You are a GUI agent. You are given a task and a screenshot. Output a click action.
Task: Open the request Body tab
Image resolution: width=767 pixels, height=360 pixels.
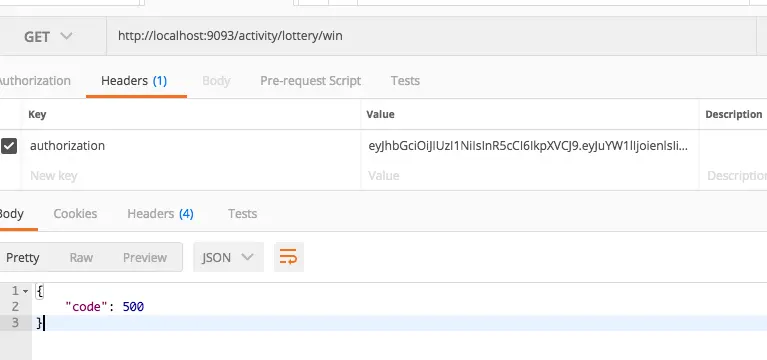click(216, 81)
